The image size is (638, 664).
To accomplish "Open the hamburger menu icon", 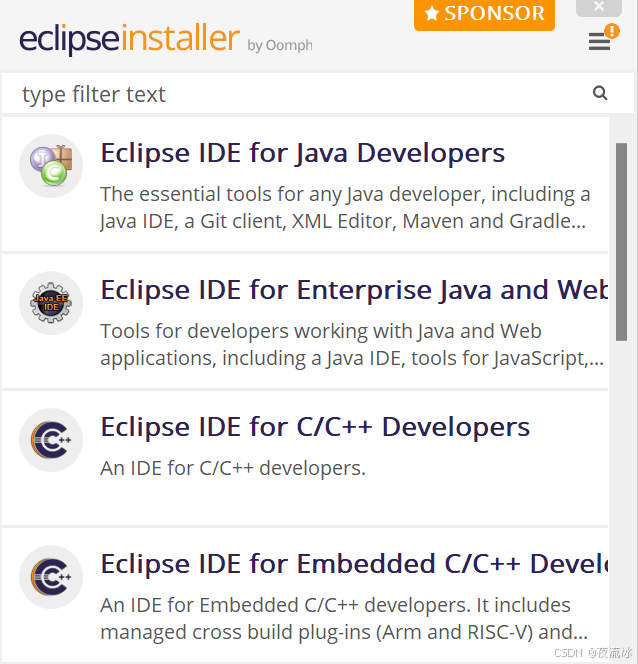I will tap(599, 41).
